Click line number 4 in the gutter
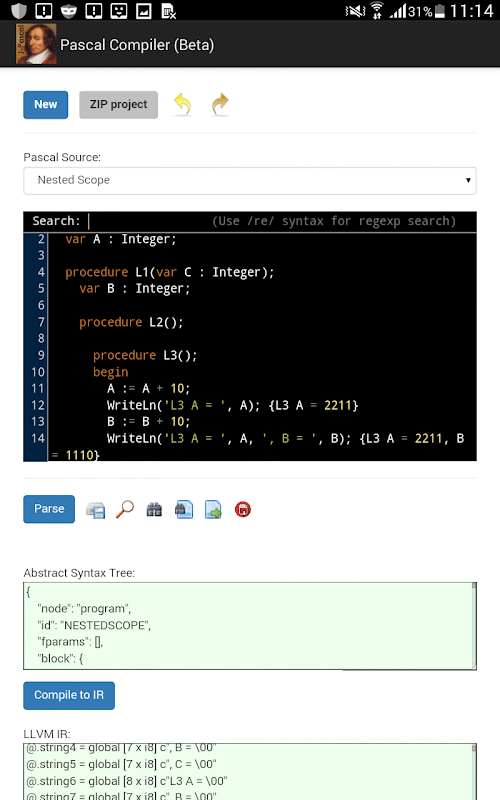The height and width of the screenshot is (800, 500). point(41,272)
